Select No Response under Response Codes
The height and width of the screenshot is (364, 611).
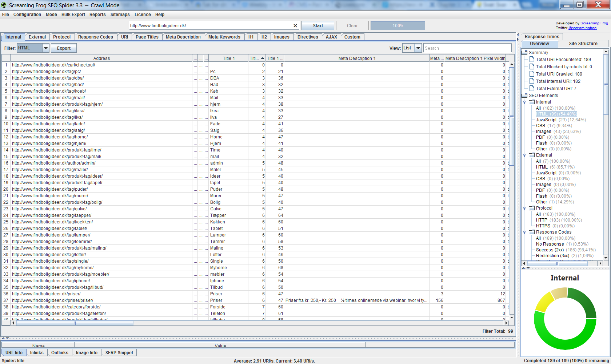tap(562, 244)
